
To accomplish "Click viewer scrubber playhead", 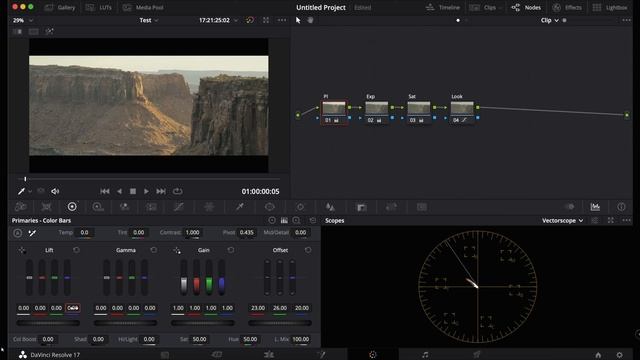I will click(25, 179).
